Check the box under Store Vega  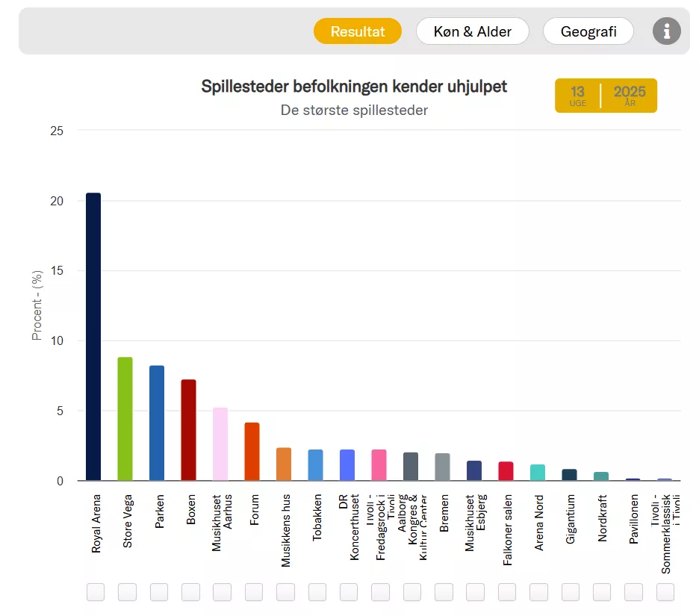pos(127,591)
